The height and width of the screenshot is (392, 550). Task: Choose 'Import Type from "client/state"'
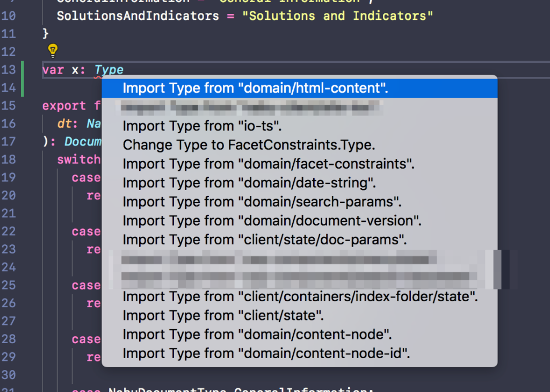point(222,315)
